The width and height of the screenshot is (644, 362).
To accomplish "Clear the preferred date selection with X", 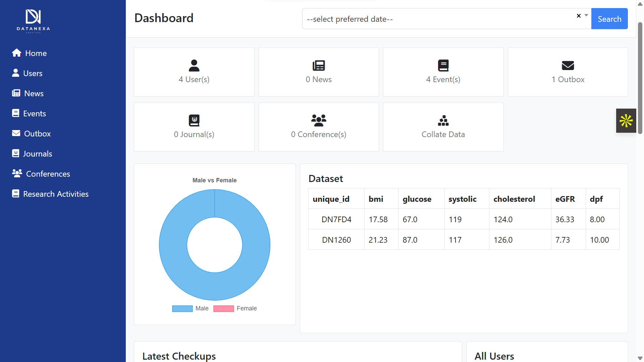I will pyautogui.click(x=579, y=15).
